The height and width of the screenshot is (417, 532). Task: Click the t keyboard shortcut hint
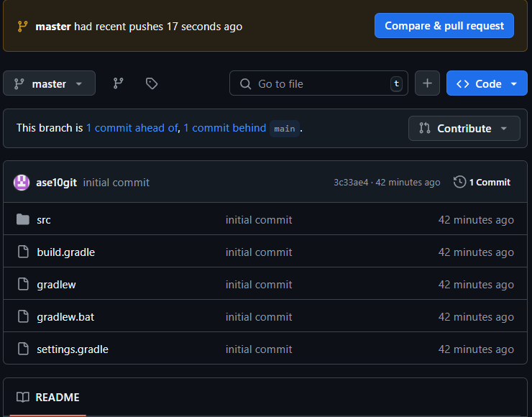pos(396,84)
